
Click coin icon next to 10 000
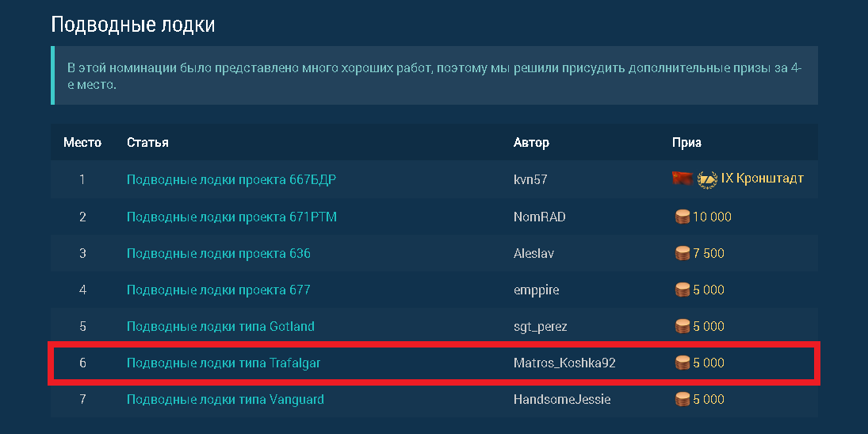pos(683,217)
